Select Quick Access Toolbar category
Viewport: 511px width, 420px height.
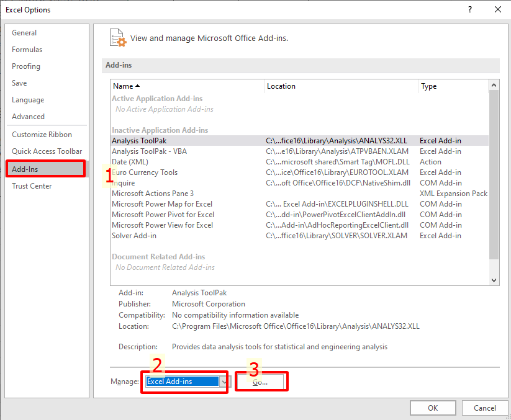[x=47, y=151]
